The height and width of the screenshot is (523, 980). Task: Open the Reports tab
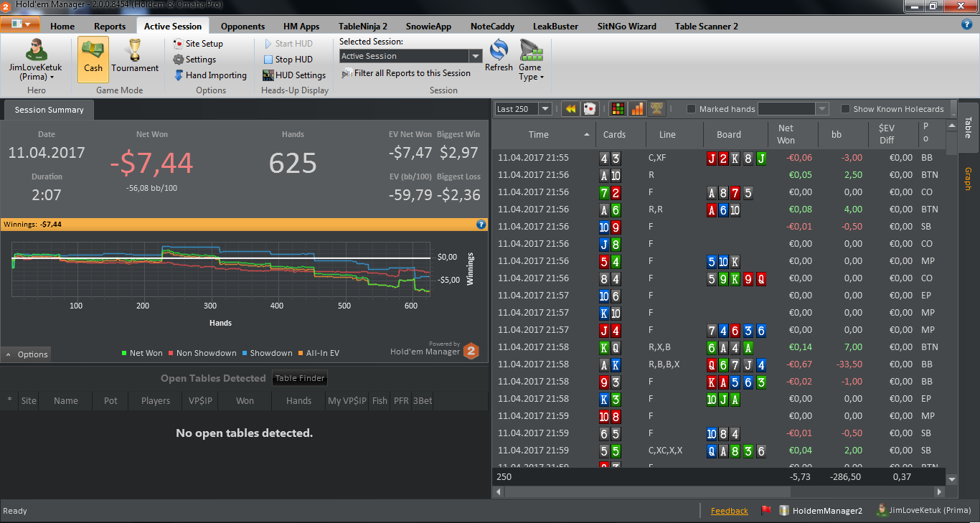tap(110, 27)
